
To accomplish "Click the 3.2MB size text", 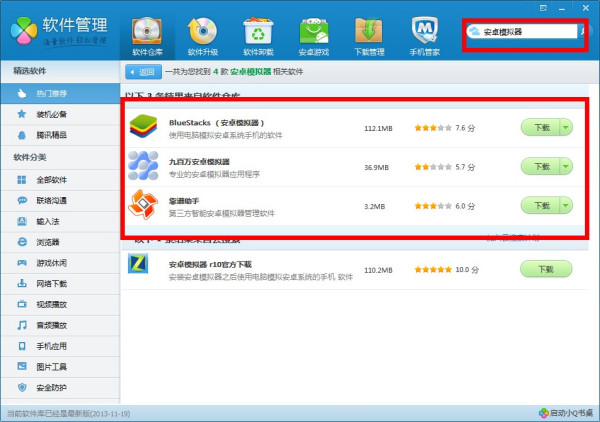I will pos(375,206).
